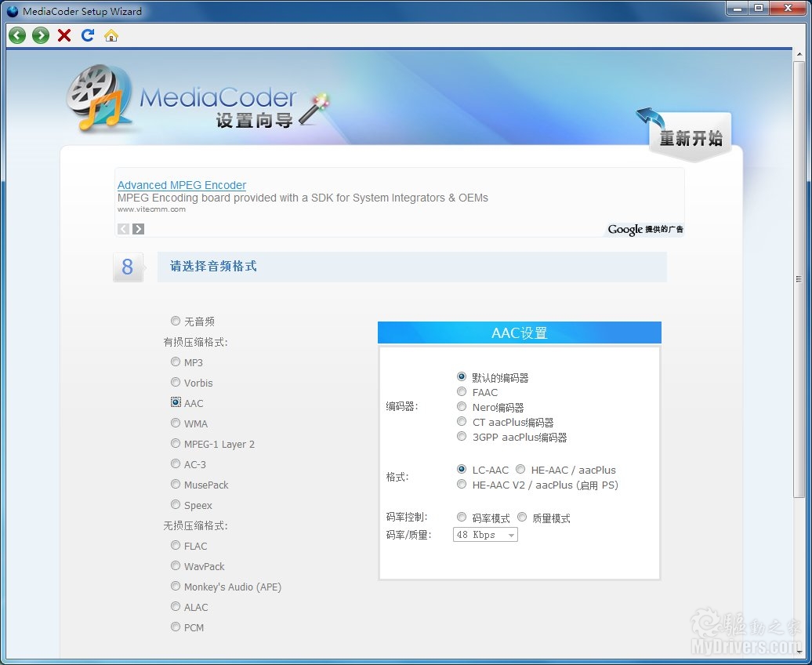Image resolution: width=812 pixels, height=665 pixels.
Task: Click the blue Refresh icon
Action: coord(88,35)
